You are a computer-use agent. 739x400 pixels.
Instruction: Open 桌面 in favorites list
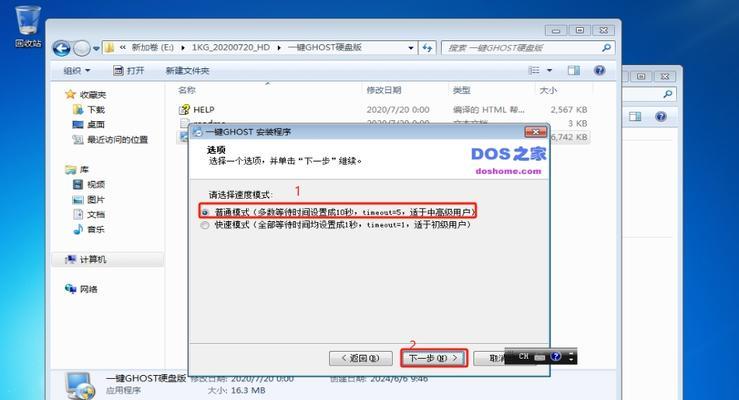[x=89, y=125]
